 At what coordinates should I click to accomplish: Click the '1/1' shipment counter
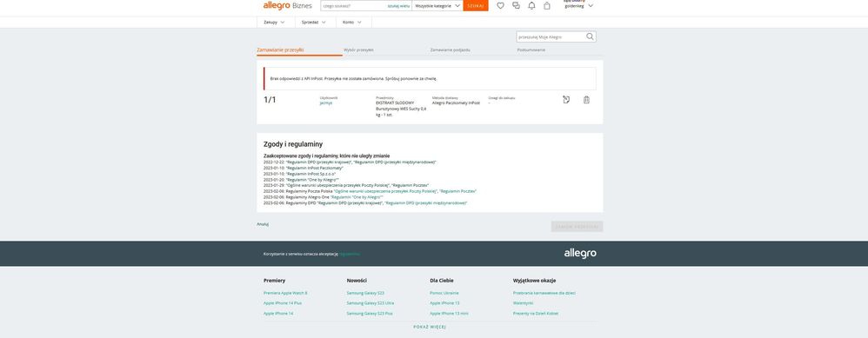click(270, 100)
